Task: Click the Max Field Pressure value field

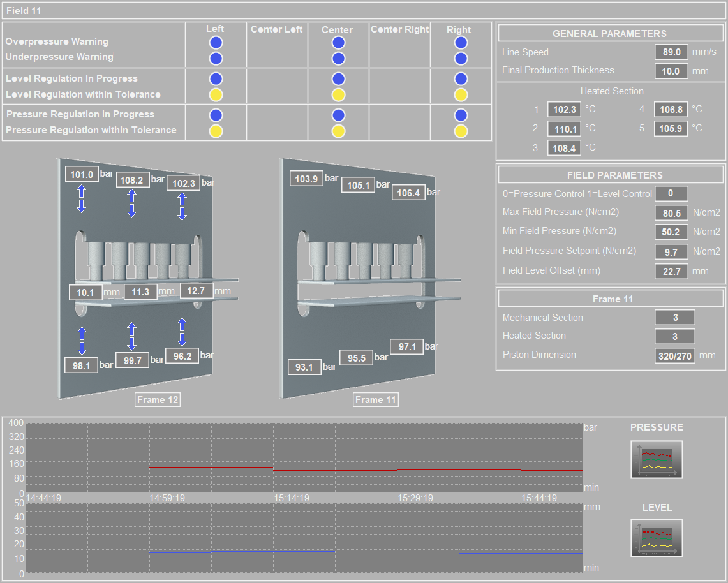Action: click(x=671, y=213)
